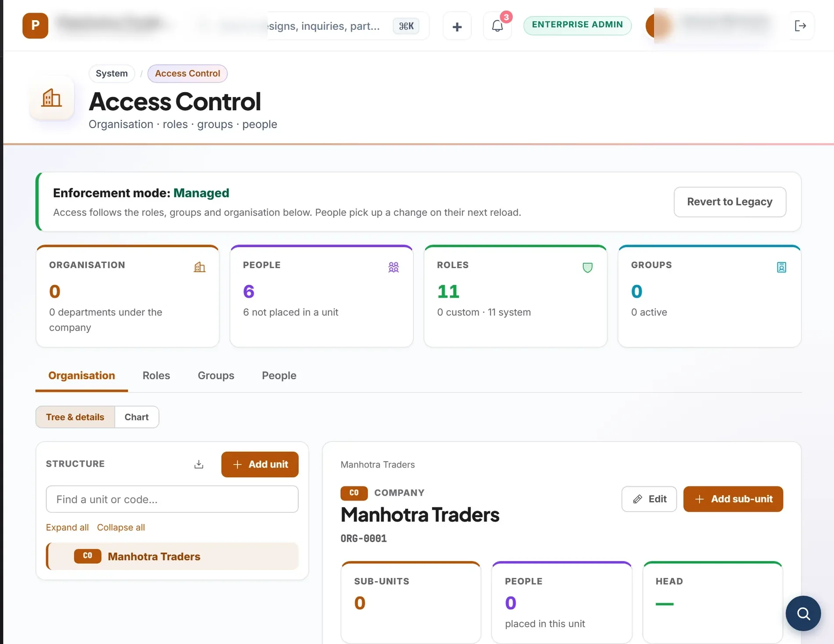This screenshot has height=644, width=834.
Task: Click the Organisation card building icon
Action: click(200, 267)
